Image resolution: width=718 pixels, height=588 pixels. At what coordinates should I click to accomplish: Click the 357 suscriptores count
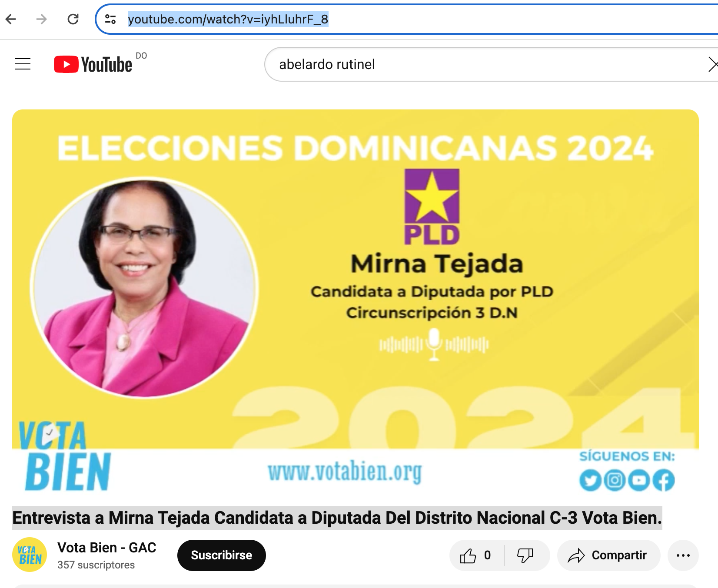click(96, 565)
